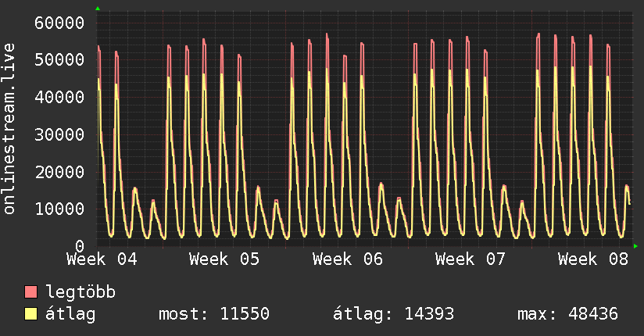Click the 'átlag: 14393' statistic
This screenshot has height=336, width=644.
[393, 314]
